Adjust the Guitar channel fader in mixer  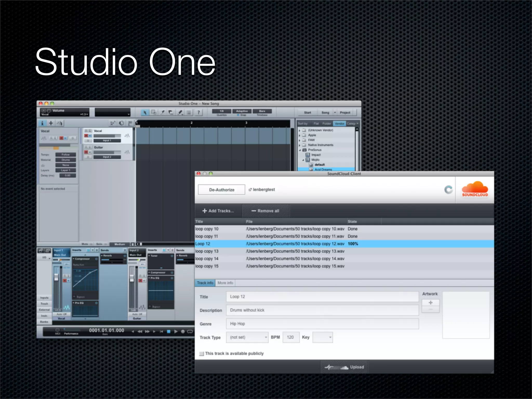[132, 278]
